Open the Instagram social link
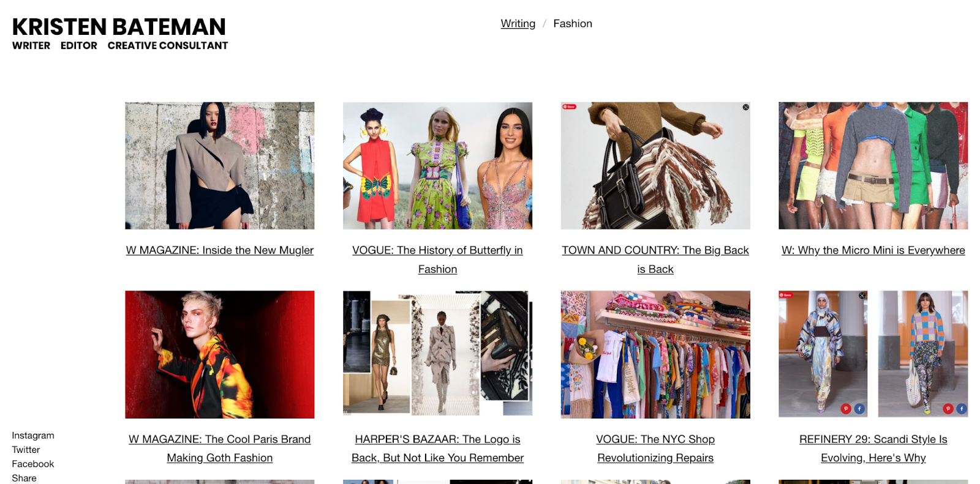 point(33,436)
